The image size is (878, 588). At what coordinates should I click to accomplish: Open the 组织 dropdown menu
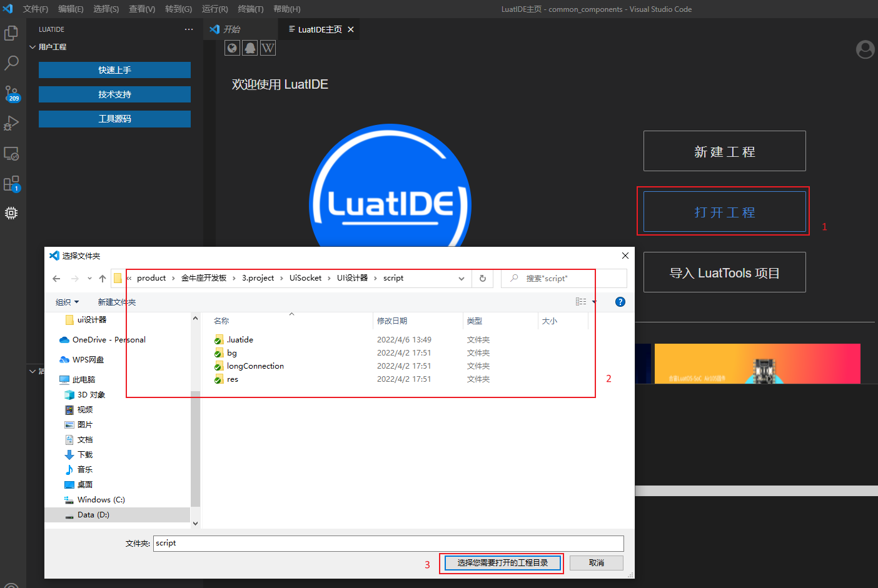(x=67, y=302)
